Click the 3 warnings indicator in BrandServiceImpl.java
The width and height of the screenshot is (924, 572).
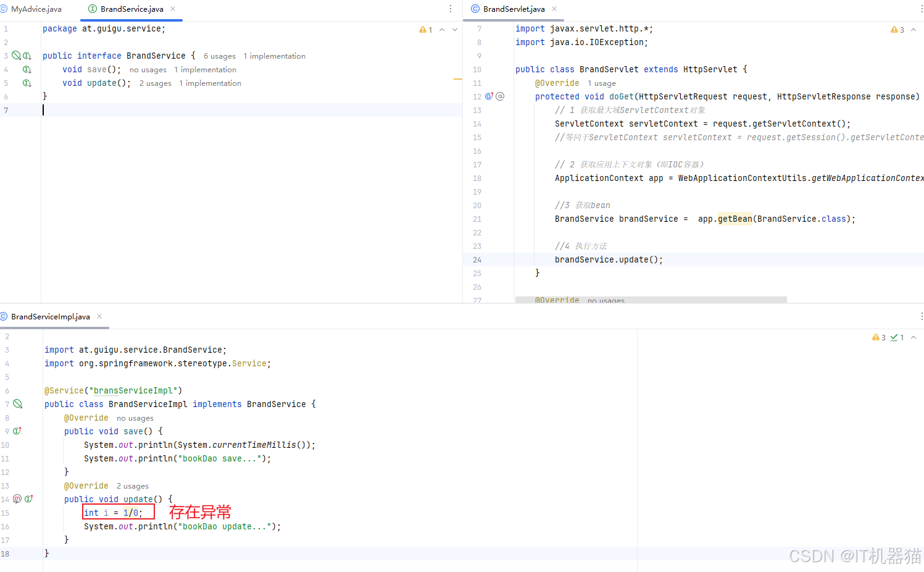coord(879,337)
